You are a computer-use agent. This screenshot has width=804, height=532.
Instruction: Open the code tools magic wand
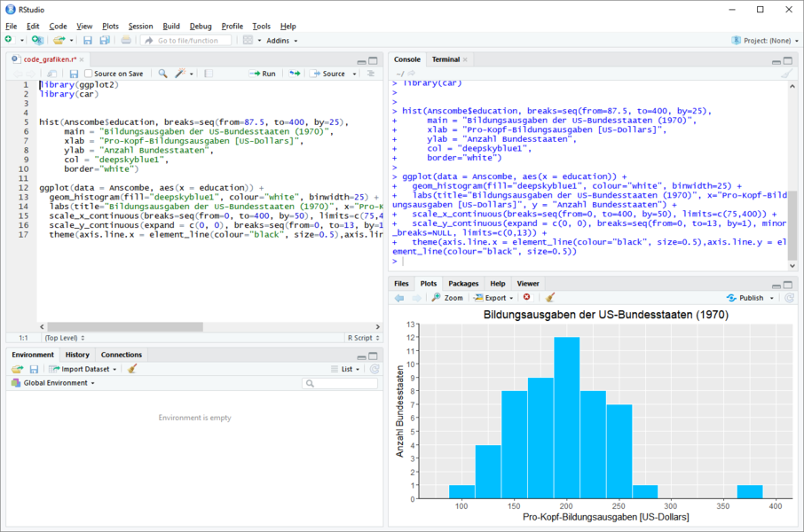181,74
